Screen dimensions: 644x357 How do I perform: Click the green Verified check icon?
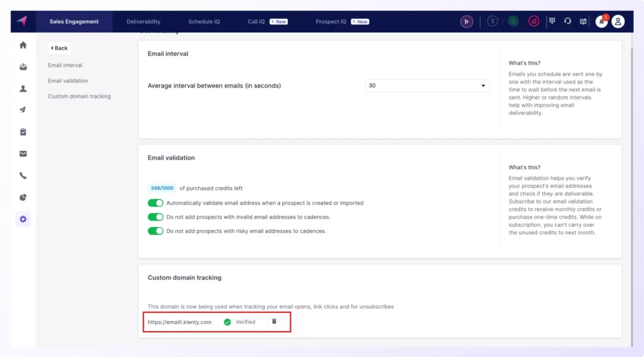click(227, 322)
